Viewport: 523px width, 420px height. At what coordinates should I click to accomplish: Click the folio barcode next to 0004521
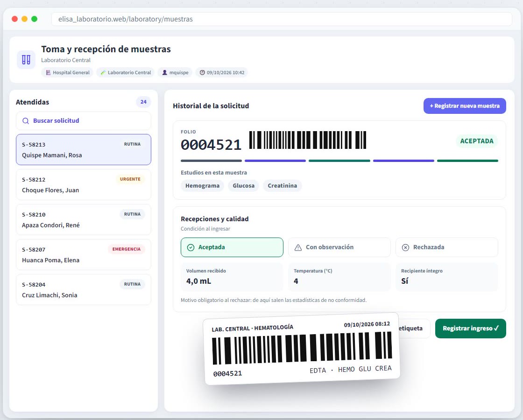pyautogui.click(x=308, y=140)
